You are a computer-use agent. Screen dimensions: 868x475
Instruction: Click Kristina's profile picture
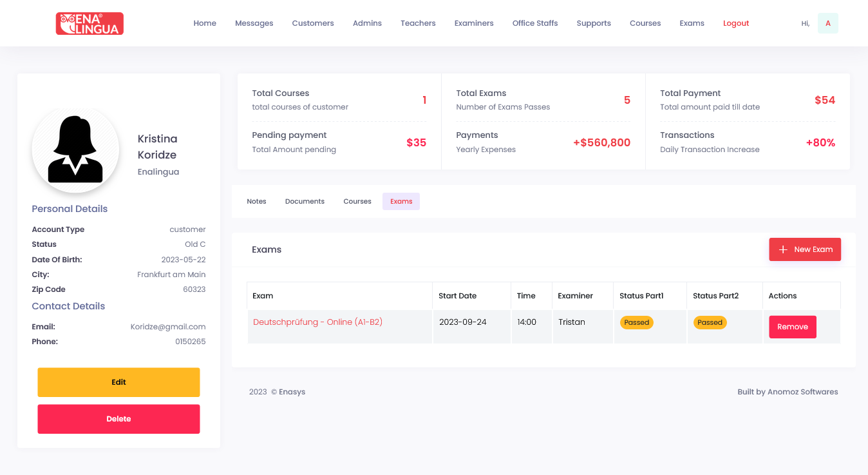75,148
